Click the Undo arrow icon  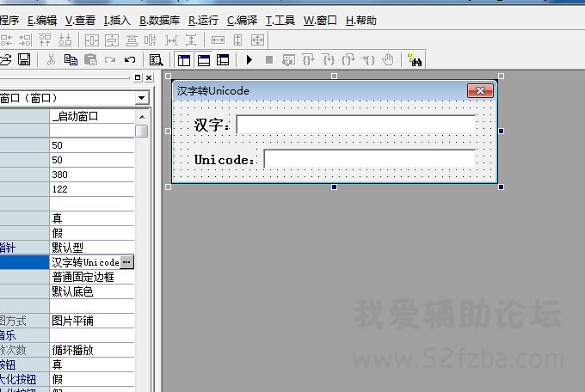tap(130, 59)
